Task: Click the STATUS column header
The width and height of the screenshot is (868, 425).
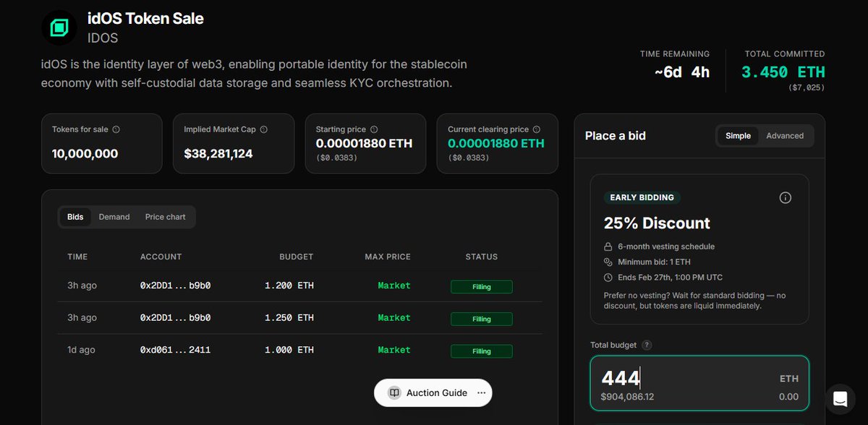Action: click(482, 257)
